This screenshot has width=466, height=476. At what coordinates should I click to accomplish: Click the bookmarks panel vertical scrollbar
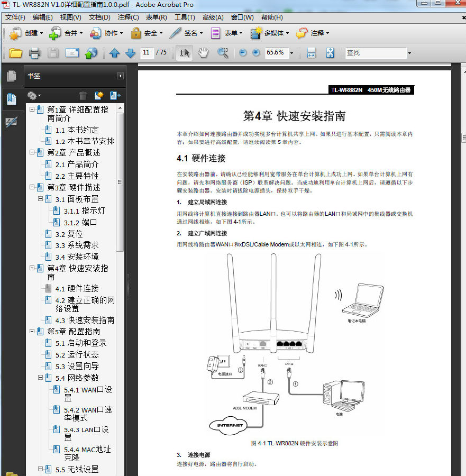point(120,182)
